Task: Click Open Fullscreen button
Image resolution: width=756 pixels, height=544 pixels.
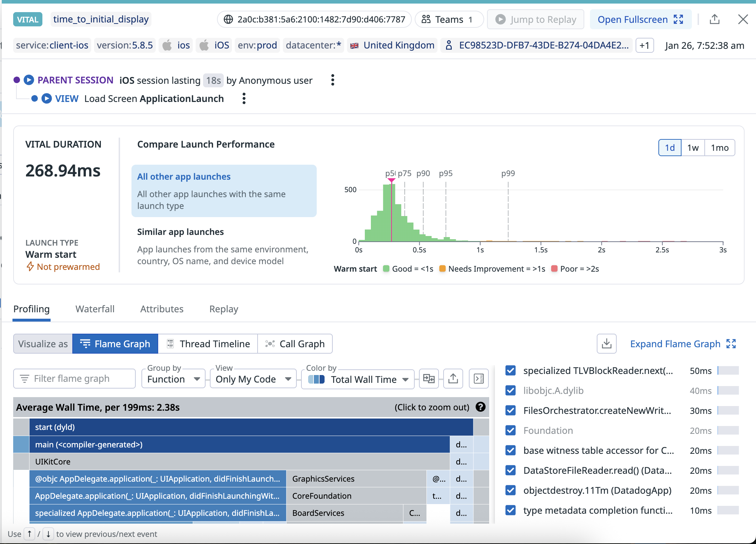Action: tap(640, 20)
